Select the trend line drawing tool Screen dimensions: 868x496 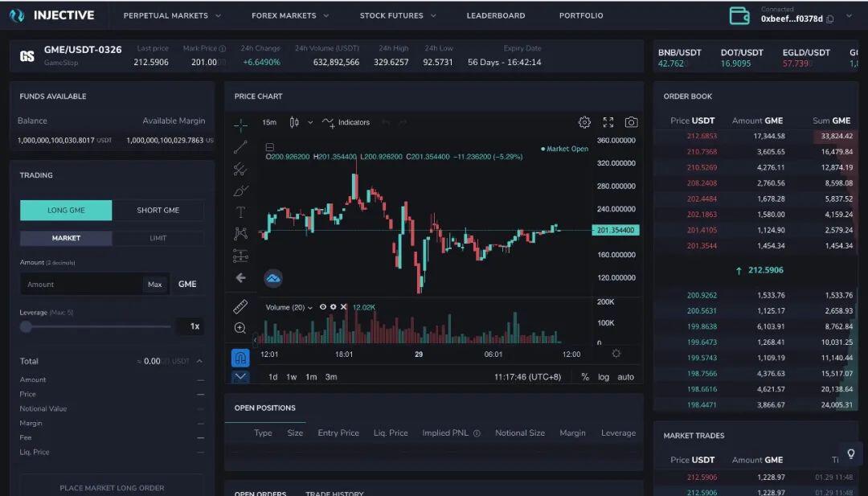240,147
